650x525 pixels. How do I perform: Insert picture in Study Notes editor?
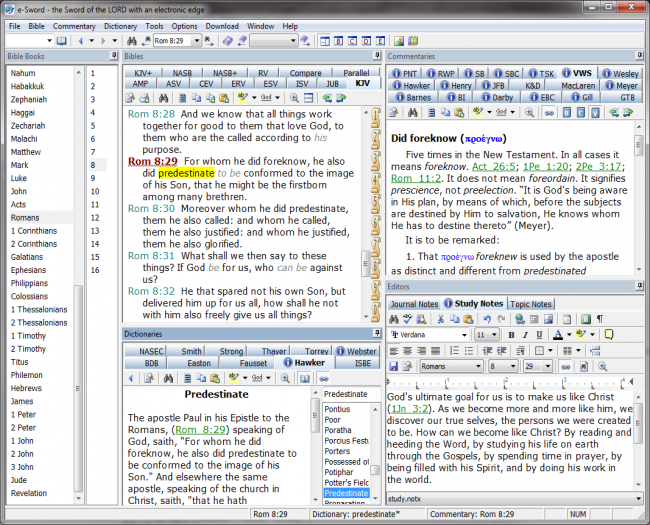point(548,319)
